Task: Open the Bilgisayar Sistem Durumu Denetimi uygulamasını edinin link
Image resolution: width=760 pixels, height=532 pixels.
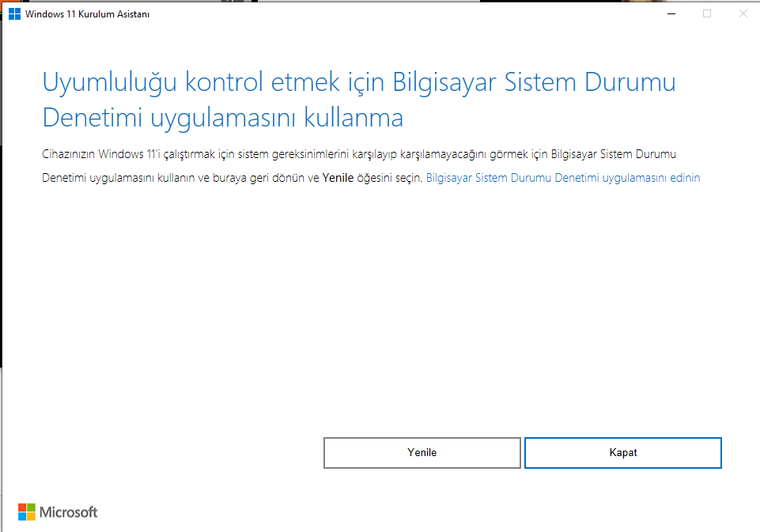Action: point(563,178)
